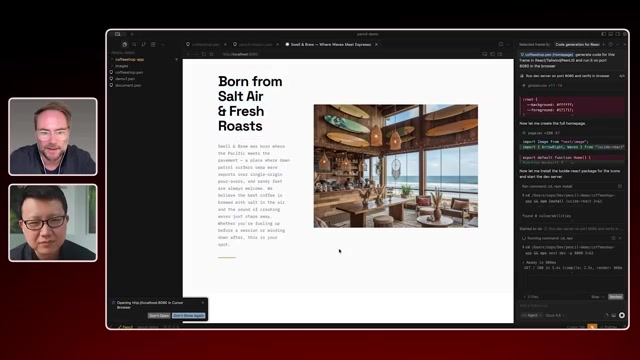Screen dimensions: 640x360
Task: Expand the coffeeshop-app folder
Action: click(x=129, y=60)
